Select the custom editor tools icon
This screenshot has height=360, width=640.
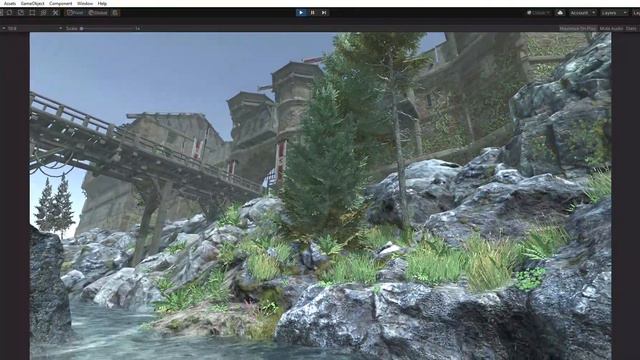point(55,13)
